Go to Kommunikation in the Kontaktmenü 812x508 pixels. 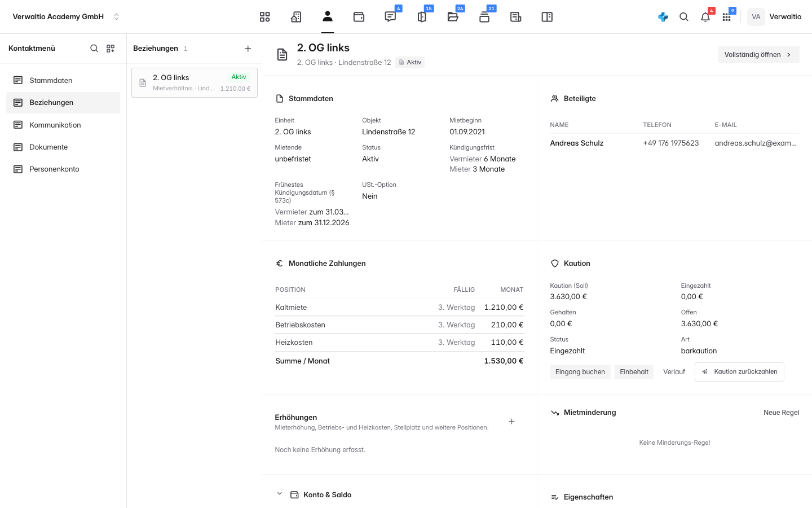(x=63, y=125)
